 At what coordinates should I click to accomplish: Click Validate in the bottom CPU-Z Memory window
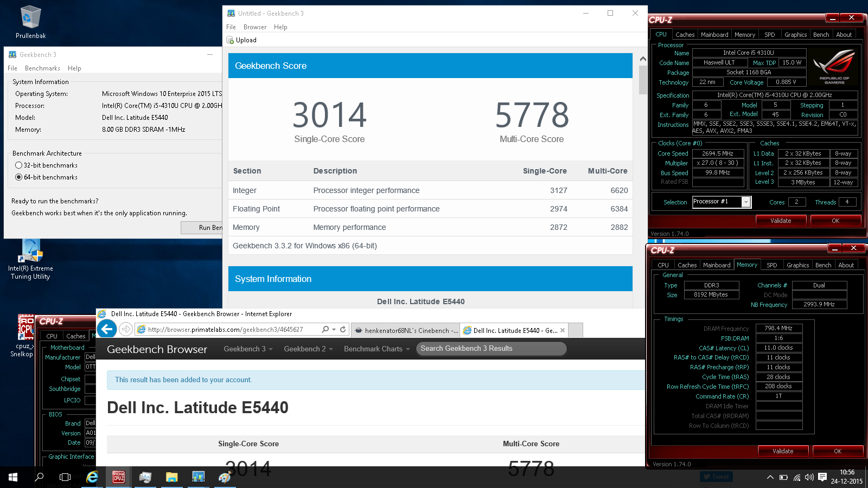[783, 451]
